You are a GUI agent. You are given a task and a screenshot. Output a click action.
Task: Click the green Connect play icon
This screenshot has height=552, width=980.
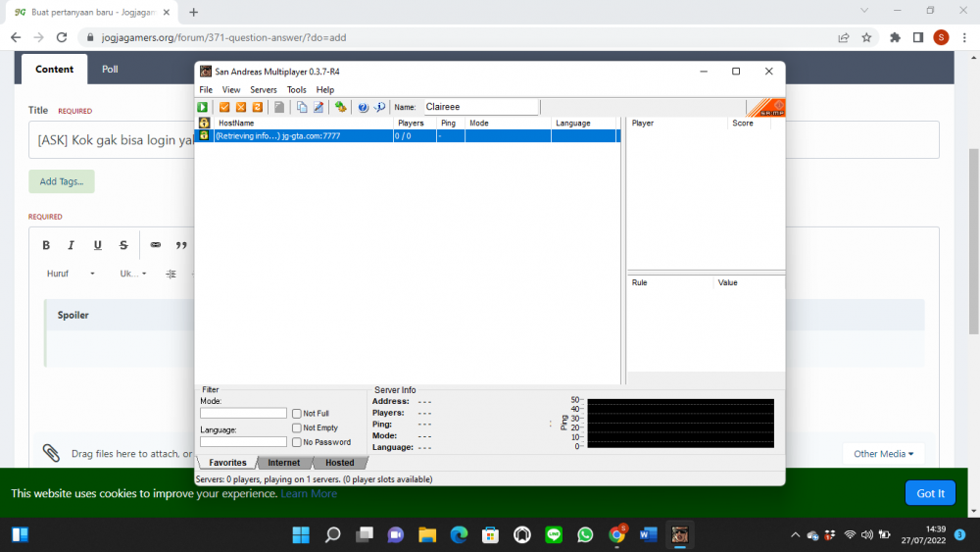coord(203,107)
